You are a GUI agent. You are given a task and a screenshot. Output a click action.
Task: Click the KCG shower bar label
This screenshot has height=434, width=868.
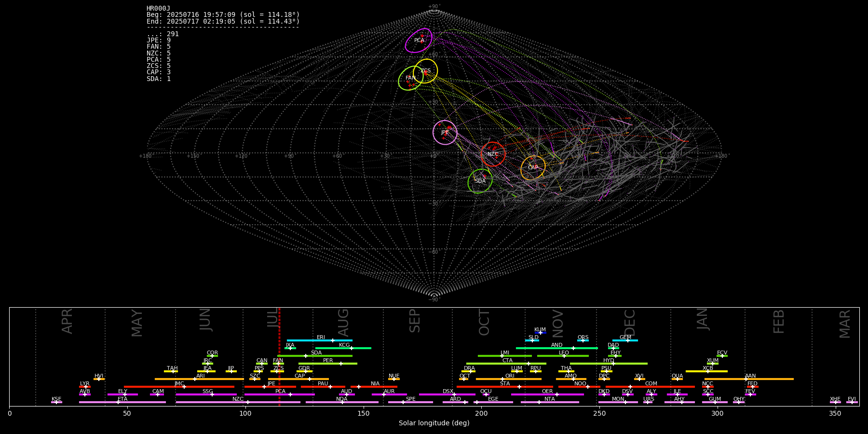(344, 345)
